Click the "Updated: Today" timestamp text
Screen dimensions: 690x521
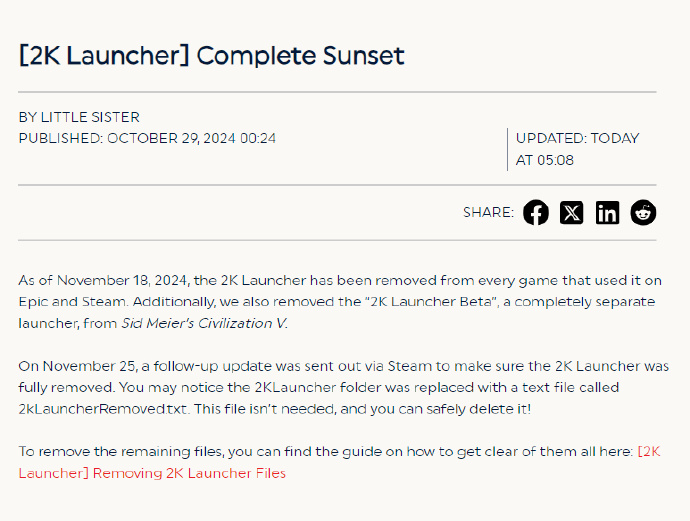tap(577, 138)
